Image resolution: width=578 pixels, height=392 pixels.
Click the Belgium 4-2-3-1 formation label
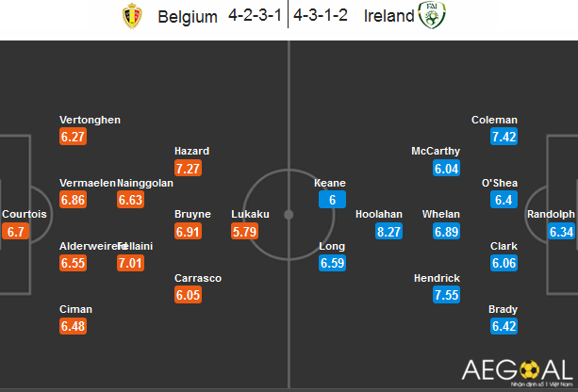(x=255, y=15)
